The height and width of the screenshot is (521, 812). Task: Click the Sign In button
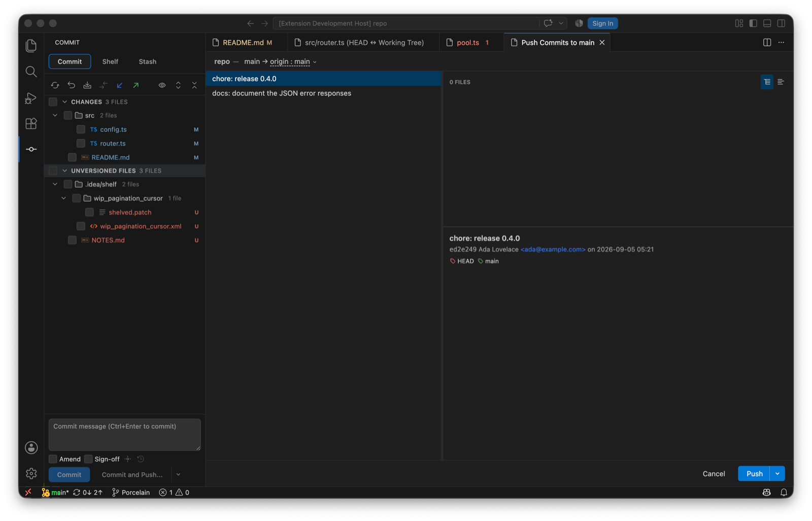602,23
